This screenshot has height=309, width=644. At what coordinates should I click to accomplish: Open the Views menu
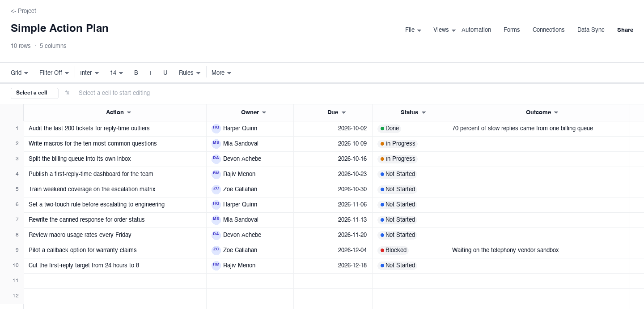coord(445,30)
